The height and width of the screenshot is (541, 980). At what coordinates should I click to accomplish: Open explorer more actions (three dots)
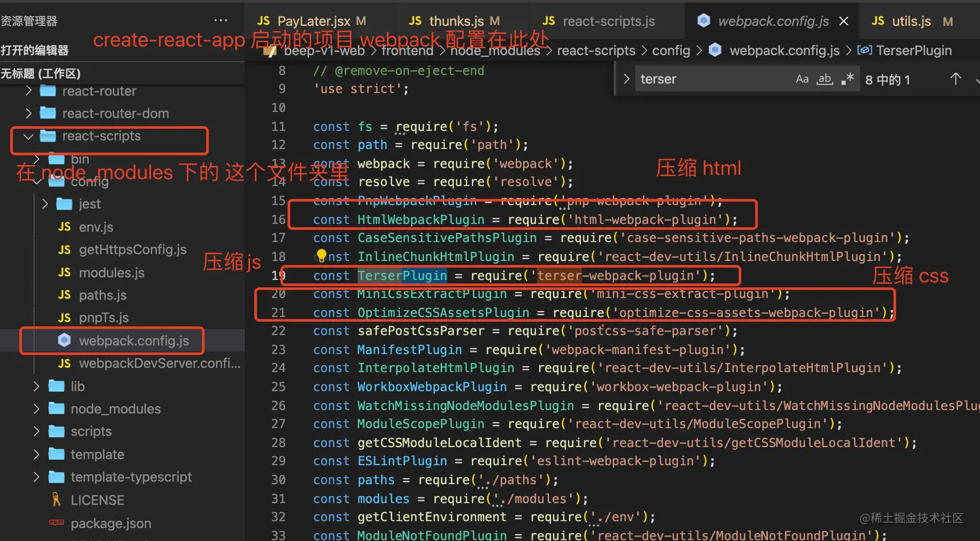pos(221,21)
